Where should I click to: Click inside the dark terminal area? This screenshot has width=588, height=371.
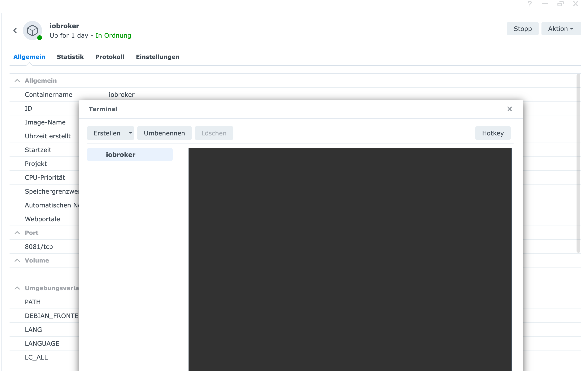pyautogui.click(x=350, y=258)
